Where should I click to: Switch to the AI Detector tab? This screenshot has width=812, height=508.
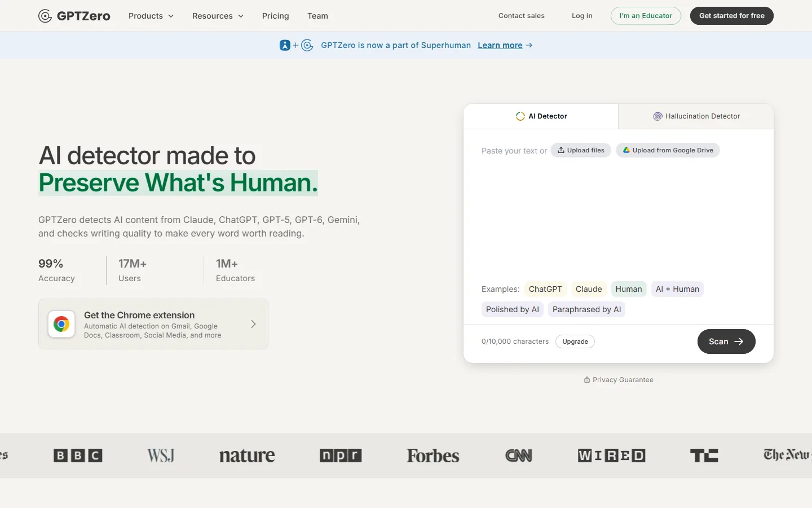pyautogui.click(x=541, y=116)
